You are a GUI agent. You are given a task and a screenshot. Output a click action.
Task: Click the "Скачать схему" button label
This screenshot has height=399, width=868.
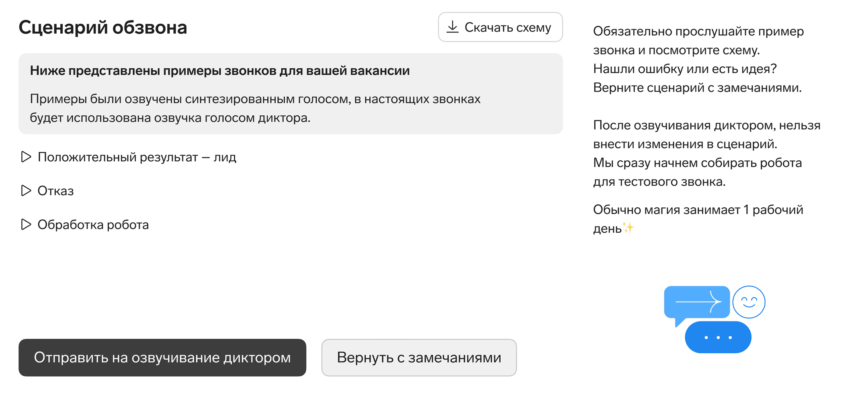point(508,27)
